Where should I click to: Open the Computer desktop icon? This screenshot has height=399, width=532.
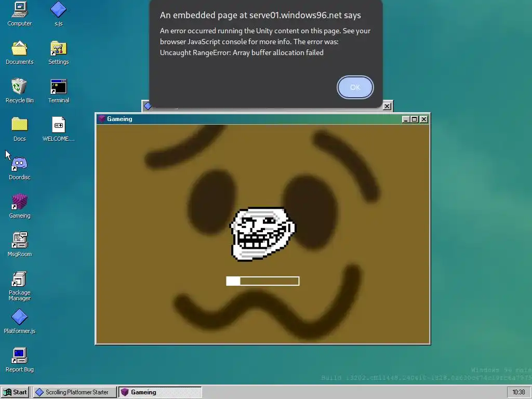[19, 14]
